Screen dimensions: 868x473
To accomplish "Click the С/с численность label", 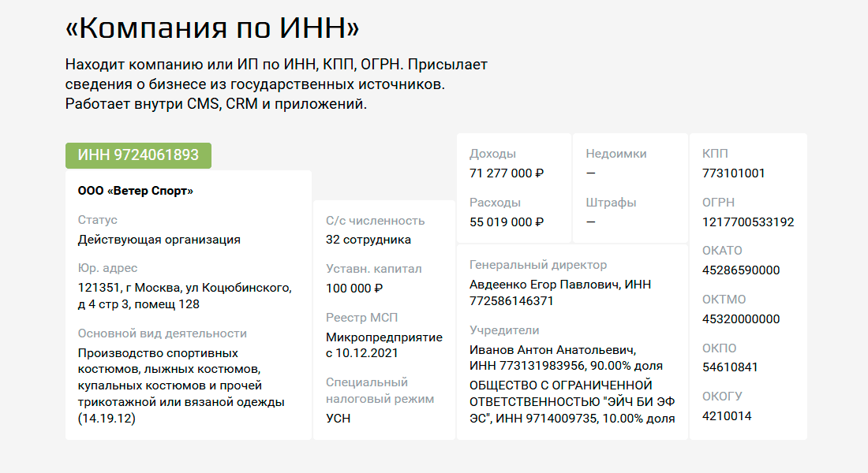I will pyautogui.click(x=376, y=221).
